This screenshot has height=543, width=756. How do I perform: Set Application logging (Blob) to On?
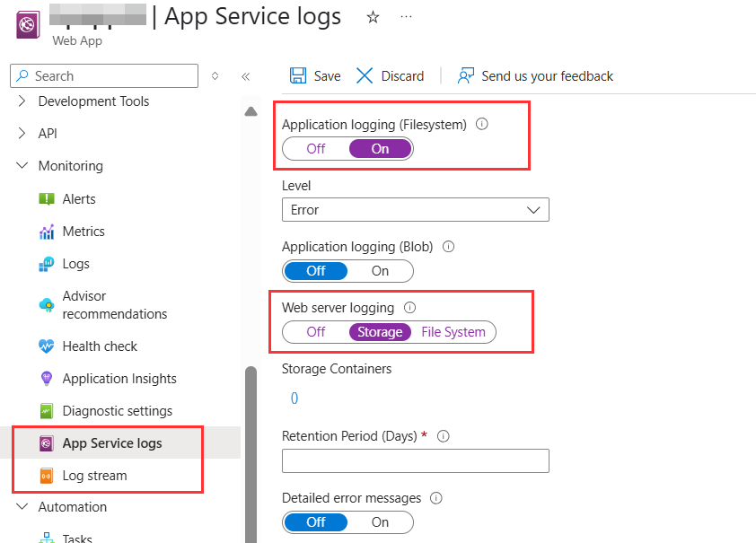[381, 271]
